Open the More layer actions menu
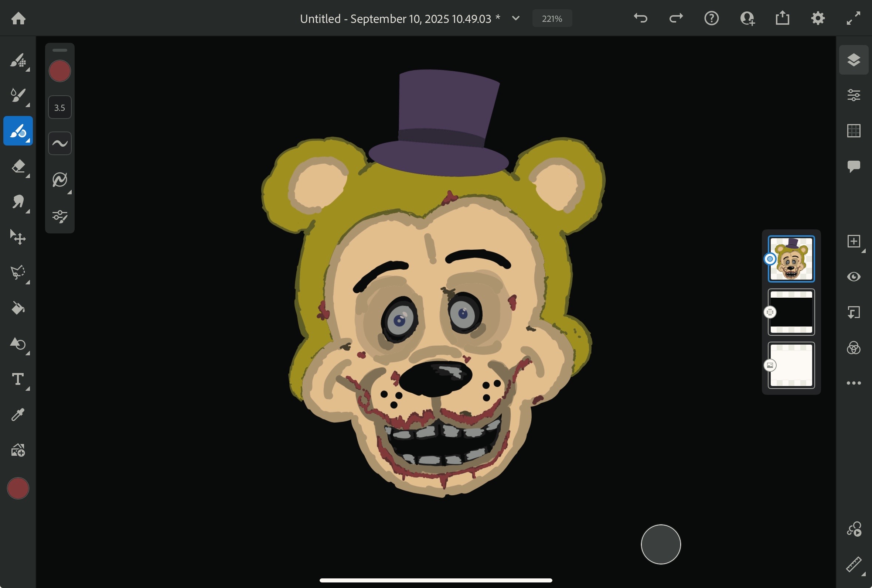The width and height of the screenshot is (872, 588). [854, 383]
